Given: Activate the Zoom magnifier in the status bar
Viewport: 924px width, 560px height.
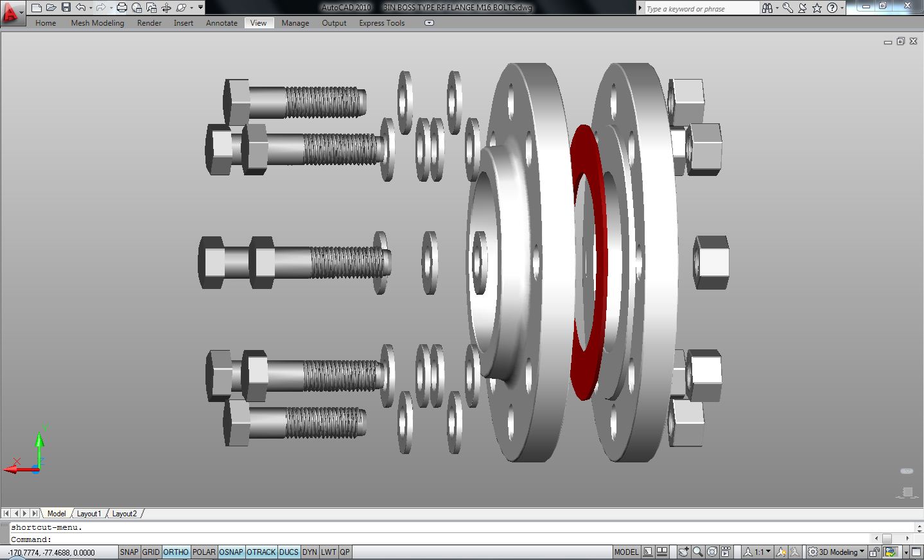Looking at the screenshot, I should [698, 552].
